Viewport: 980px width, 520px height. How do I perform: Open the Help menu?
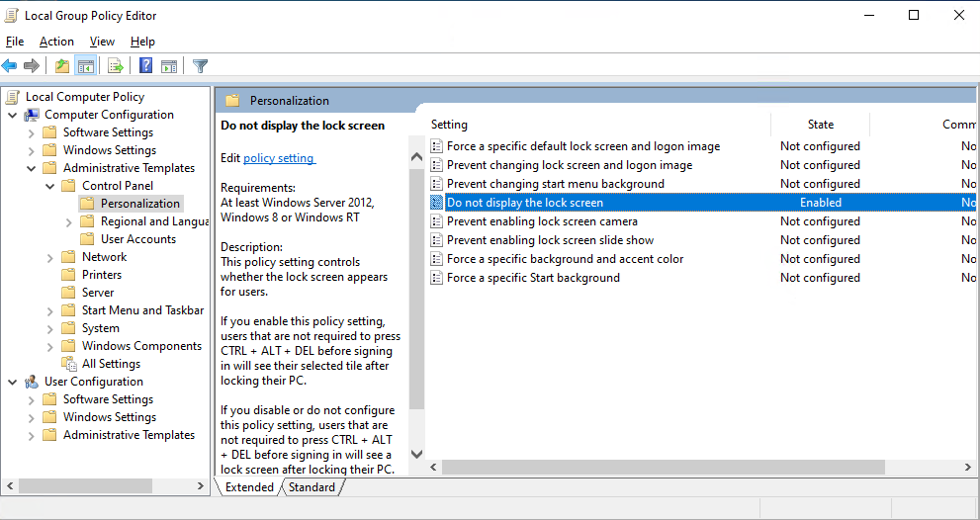coord(142,42)
